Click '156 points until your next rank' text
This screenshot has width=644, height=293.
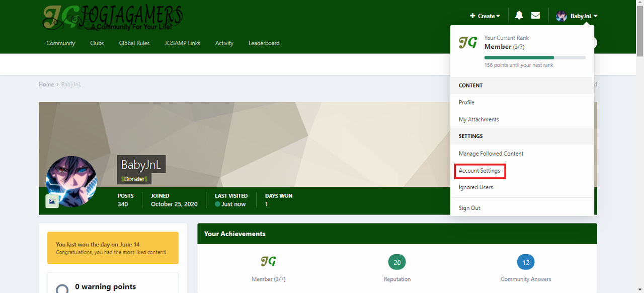[519, 65]
